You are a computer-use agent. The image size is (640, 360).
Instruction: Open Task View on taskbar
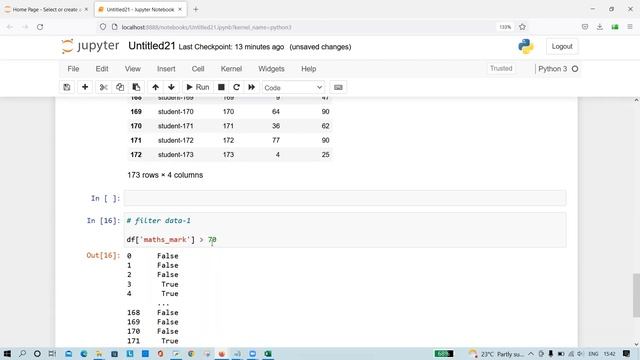tap(52, 353)
